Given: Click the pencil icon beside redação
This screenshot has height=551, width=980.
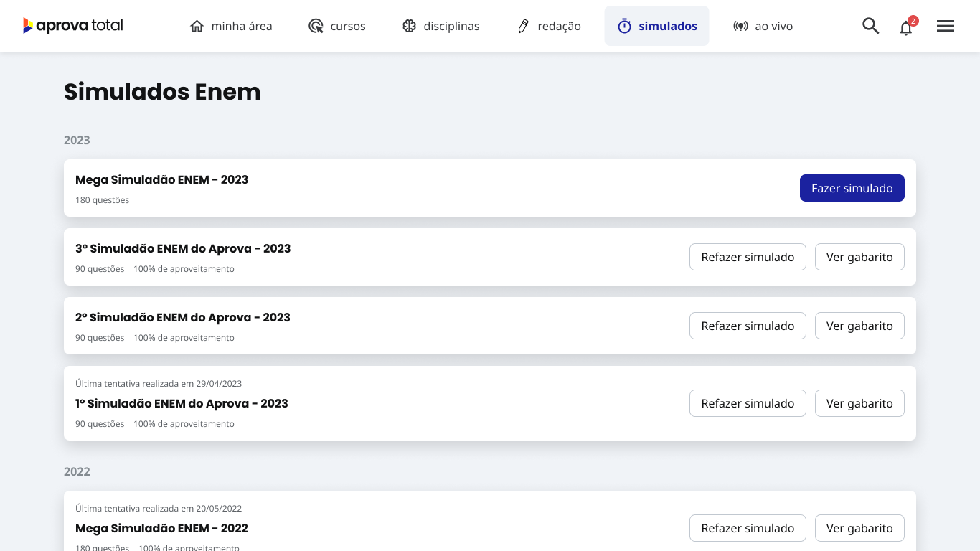Looking at the screenshot, I should 524,26.
